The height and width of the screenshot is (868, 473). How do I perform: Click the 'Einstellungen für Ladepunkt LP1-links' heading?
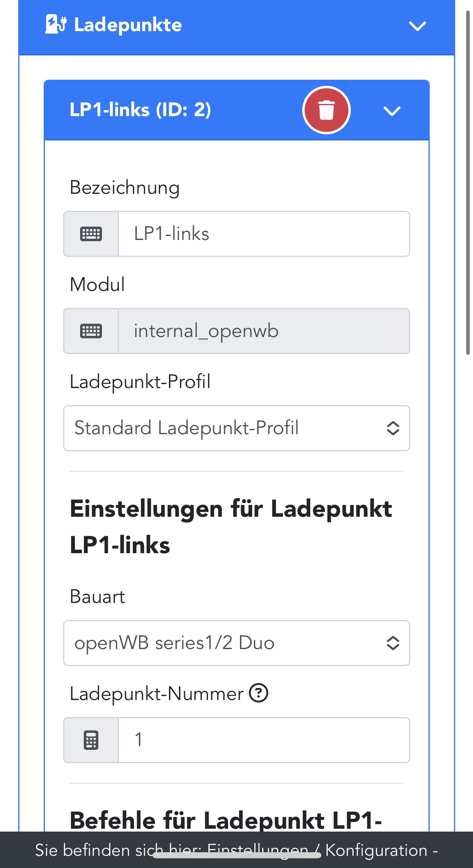click(x=231, y=526)
